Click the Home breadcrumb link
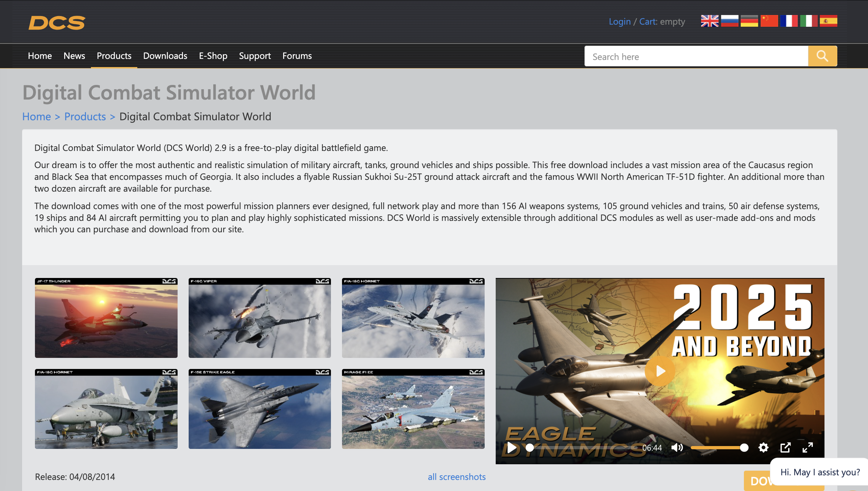868x491 pixels. [x=37, y=117]
